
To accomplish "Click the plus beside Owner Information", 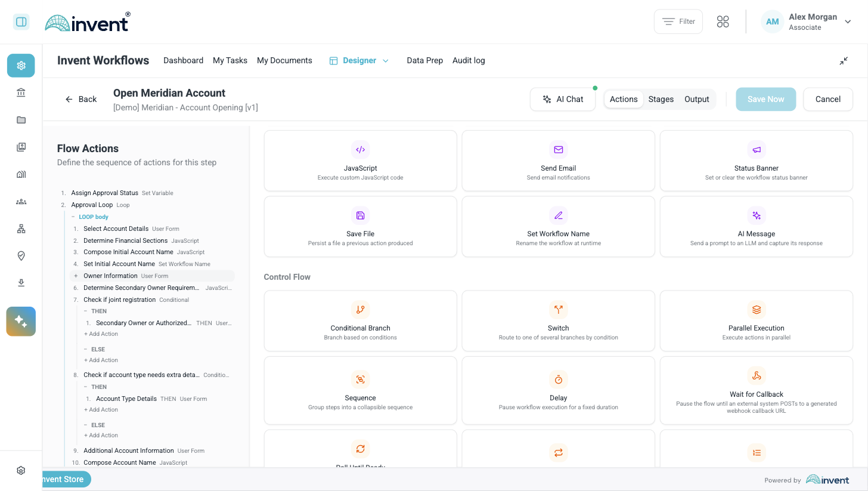I will click(x=76, y=276).
